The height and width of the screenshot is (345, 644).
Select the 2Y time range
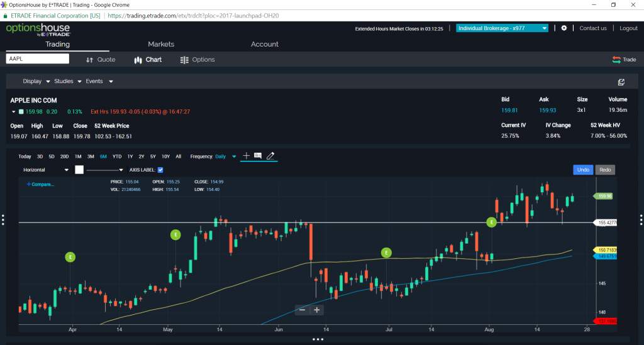click(142, 156)
